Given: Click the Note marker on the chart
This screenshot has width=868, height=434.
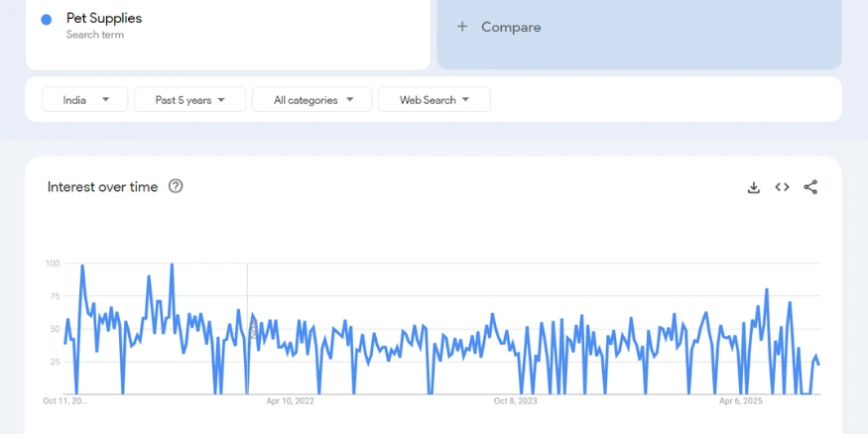Looking at the screenshot, I should pos(254,328).
